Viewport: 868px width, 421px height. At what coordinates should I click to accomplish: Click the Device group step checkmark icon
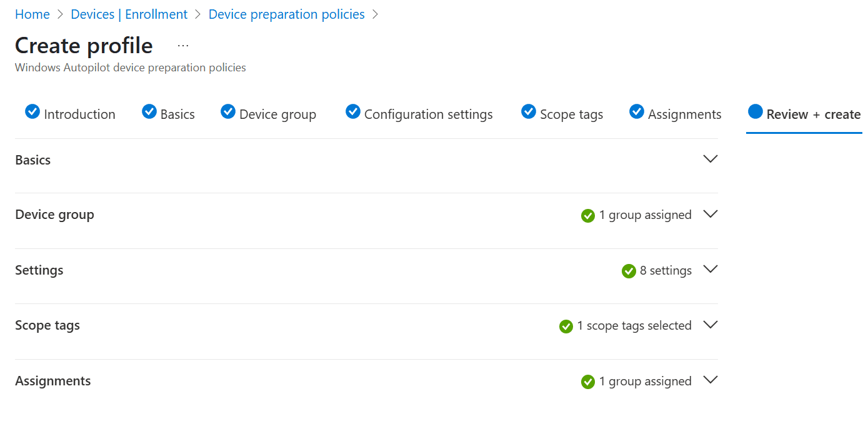[x=228, y=111]
